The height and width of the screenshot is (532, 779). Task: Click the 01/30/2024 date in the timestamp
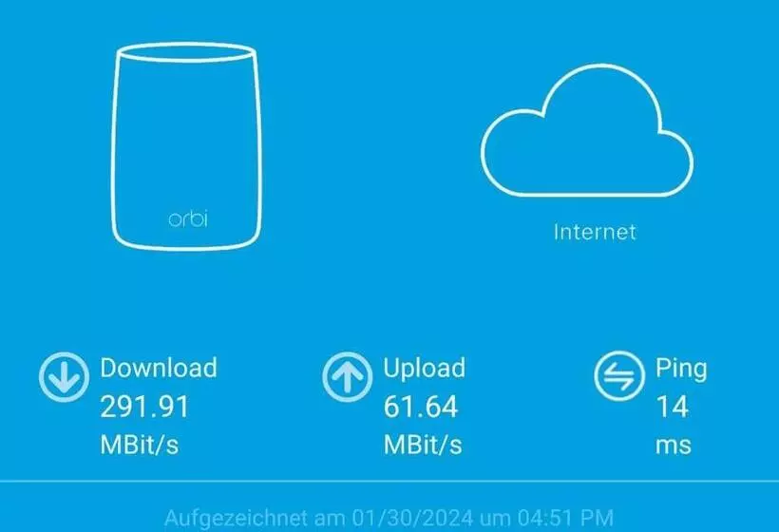click(x=412, y=518)
